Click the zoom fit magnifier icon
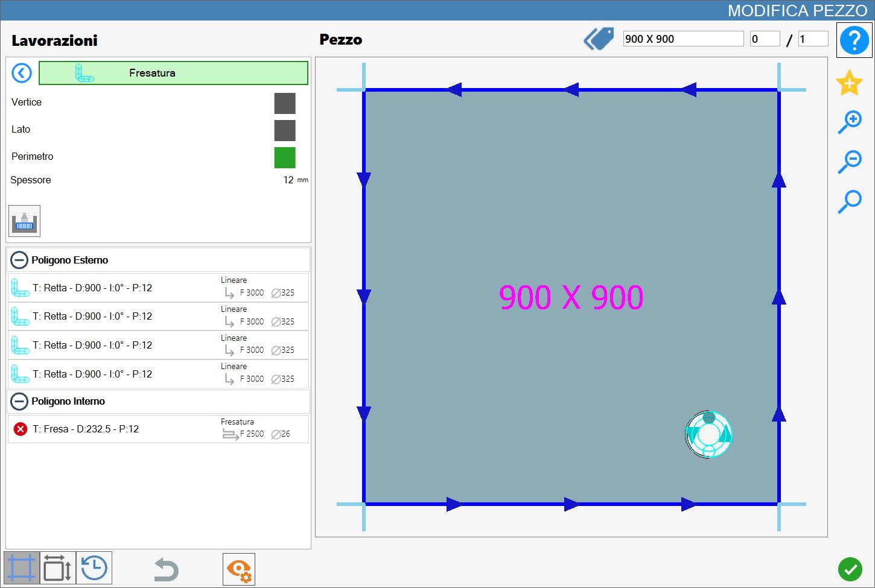 pyautogui.click(x=850, y=202)
